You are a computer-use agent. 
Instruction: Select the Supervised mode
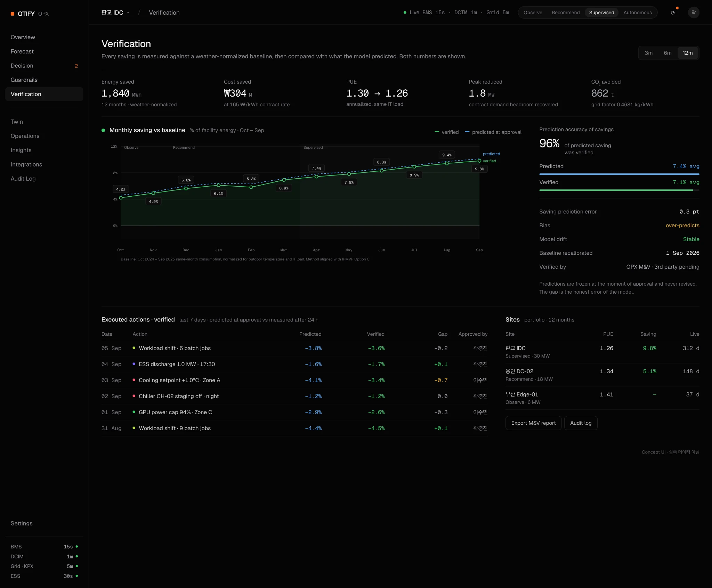601,13
